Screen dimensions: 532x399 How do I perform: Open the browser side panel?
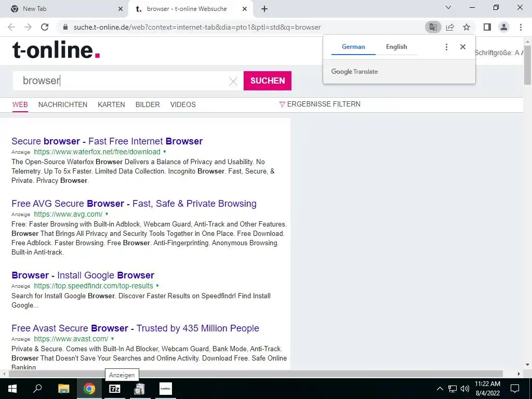coord(487,27)
